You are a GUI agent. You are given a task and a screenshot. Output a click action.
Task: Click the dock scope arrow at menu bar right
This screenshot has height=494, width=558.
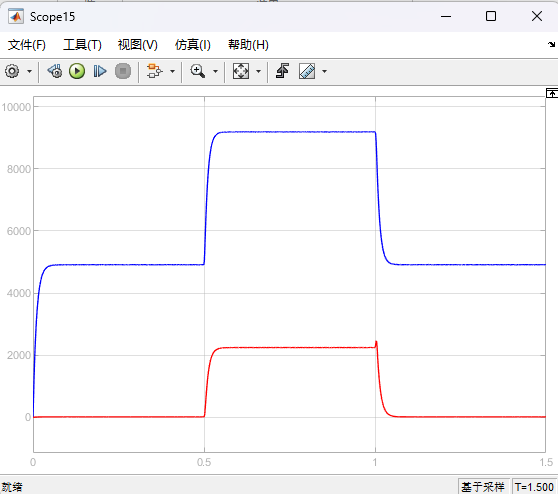tap(551, 44)
